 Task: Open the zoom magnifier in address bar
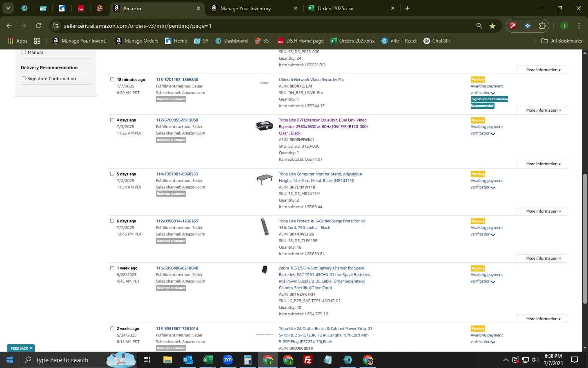coord(479,26)
